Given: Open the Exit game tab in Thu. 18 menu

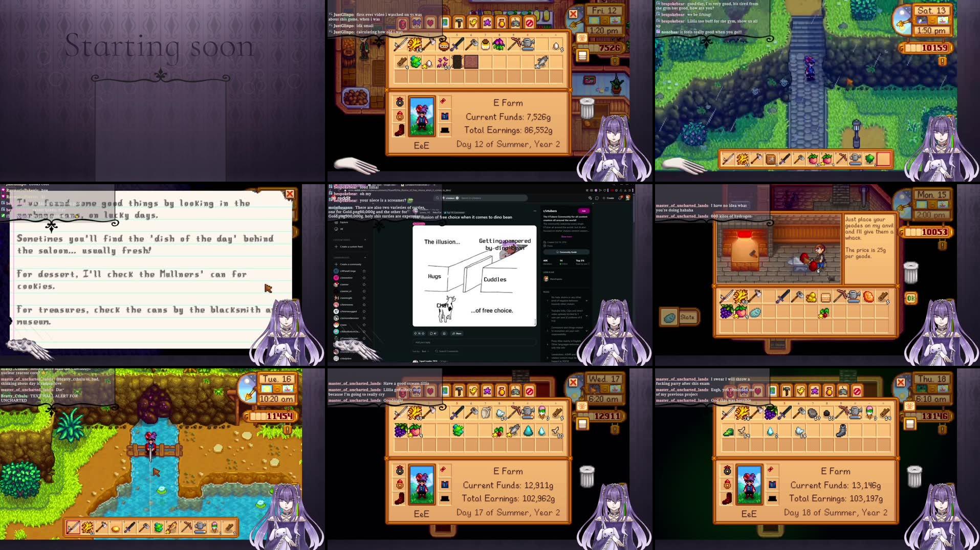Looking at the screenshot, I should tap(857, 391).
